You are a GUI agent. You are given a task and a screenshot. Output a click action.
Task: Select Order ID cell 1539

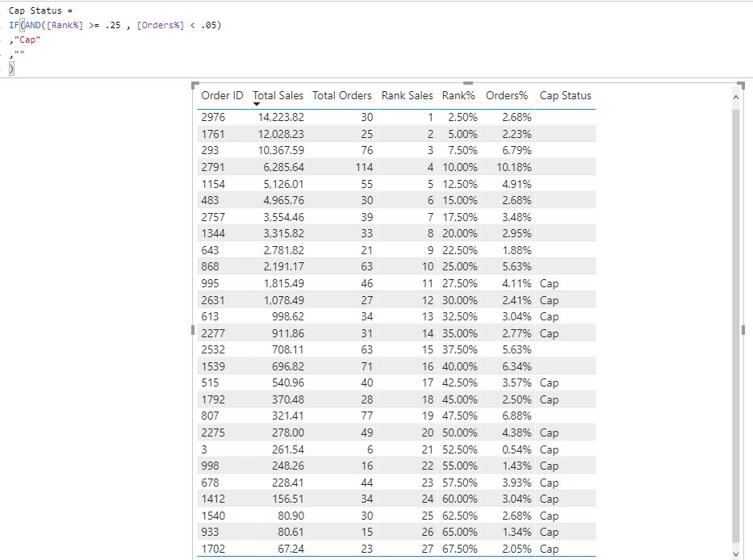coord(213,366)
